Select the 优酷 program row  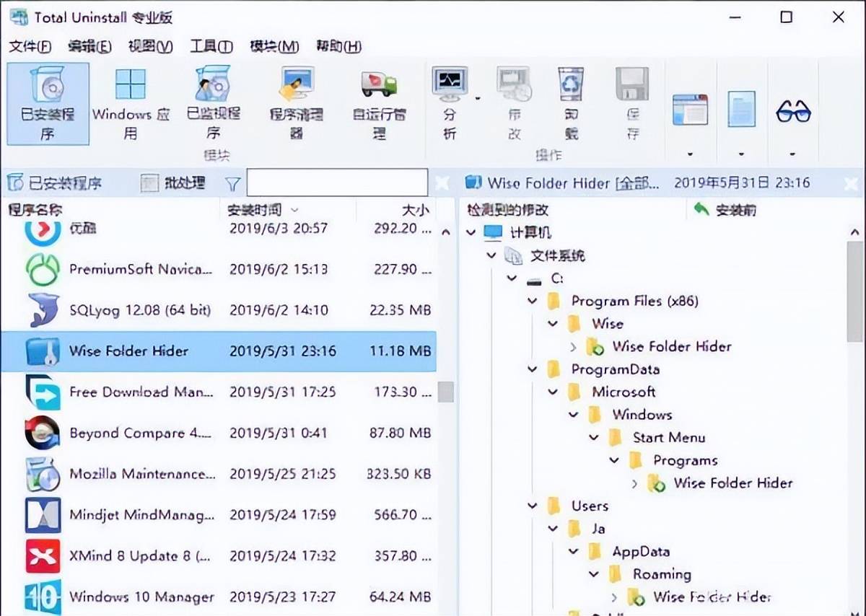click(219, 229)
